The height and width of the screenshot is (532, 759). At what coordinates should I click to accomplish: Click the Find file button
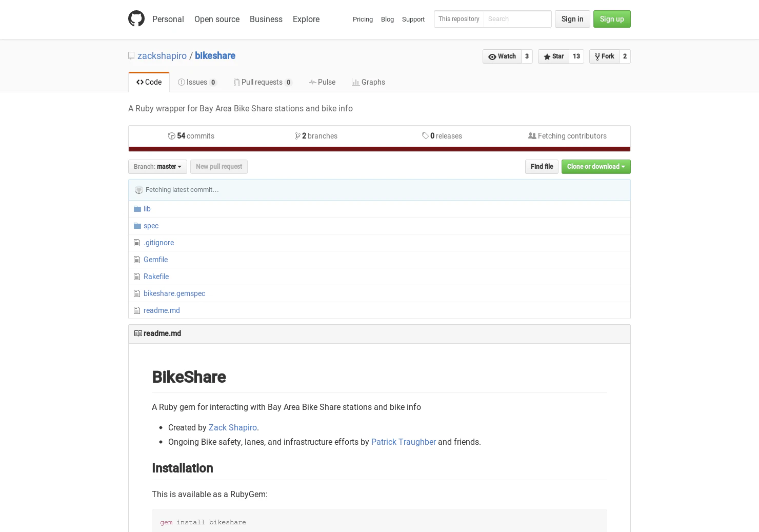(542, 167)
